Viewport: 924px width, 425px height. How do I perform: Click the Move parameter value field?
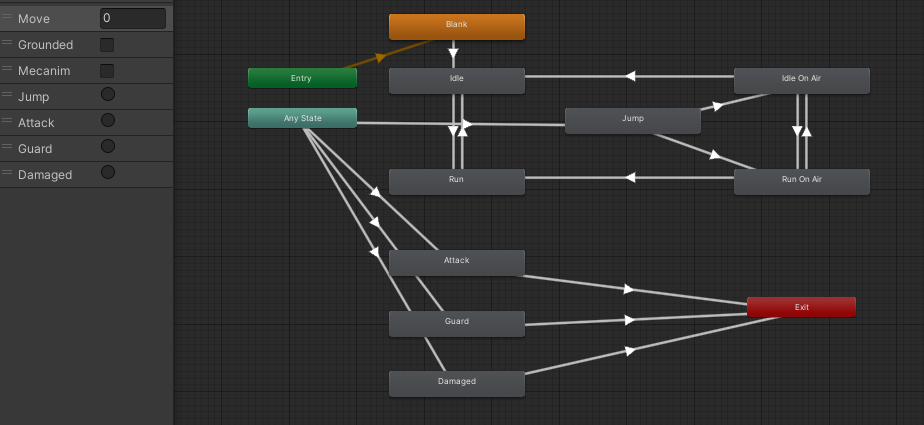tap(132, 19)
